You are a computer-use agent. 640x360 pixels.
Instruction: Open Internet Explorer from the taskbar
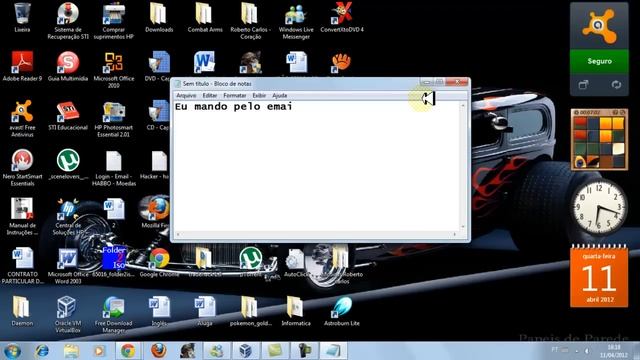(42, 351)
